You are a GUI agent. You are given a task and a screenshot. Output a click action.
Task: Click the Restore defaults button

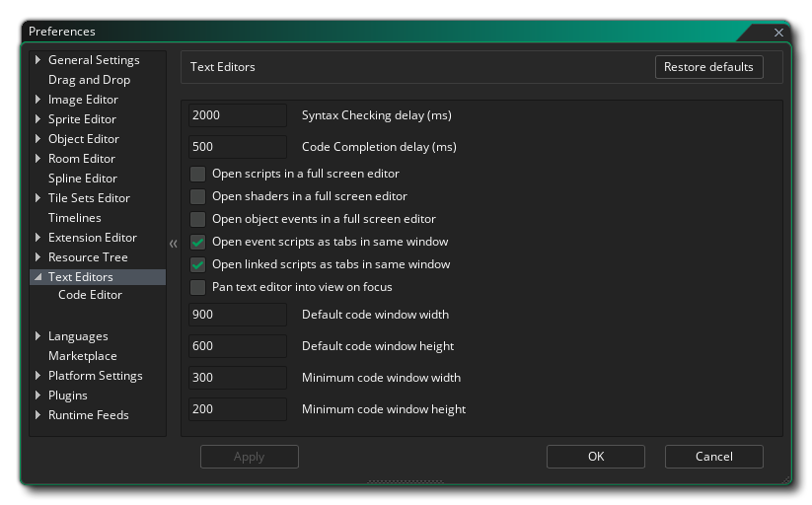pos(708,67)
